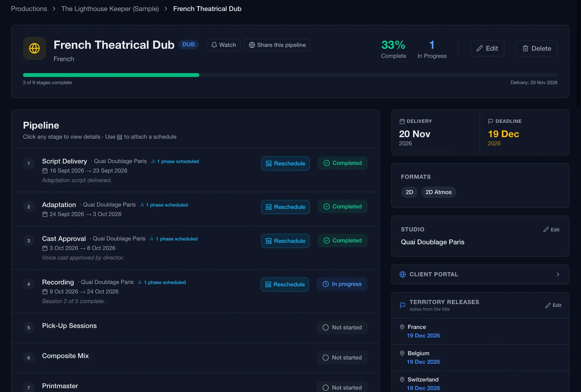581x392 pixels.
Task: Delete this pipeline with the trash button
Action: point(536,48)
